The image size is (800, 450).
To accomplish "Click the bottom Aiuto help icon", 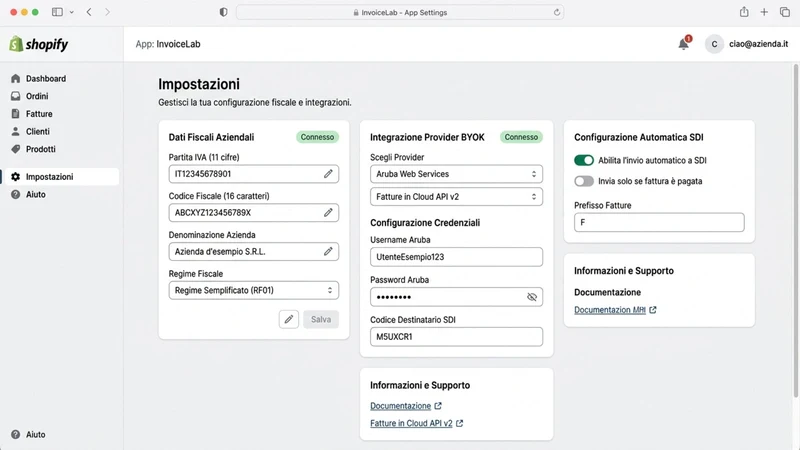I will [15, 434].
